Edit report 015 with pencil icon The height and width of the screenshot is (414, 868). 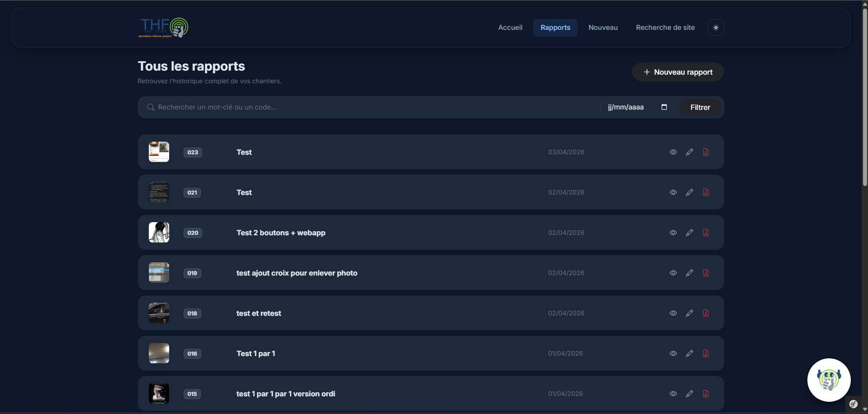pos(689,394)
